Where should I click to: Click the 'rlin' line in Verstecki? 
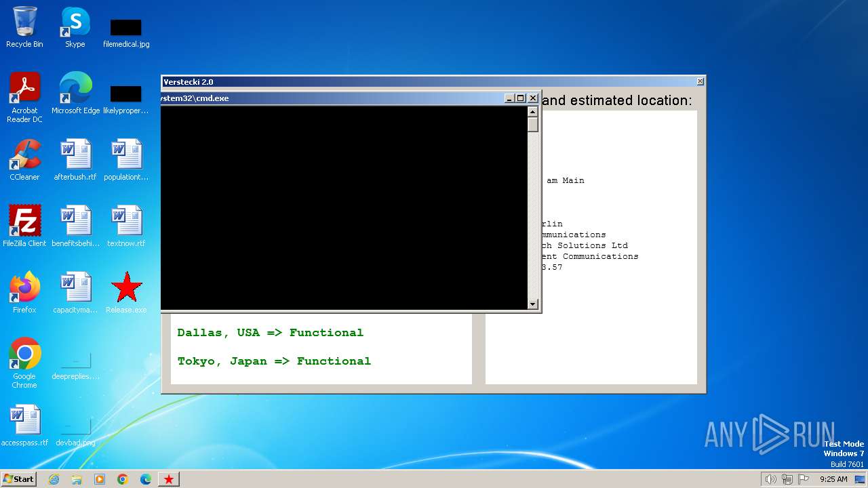pyautogui.click(x=551, y=224)
